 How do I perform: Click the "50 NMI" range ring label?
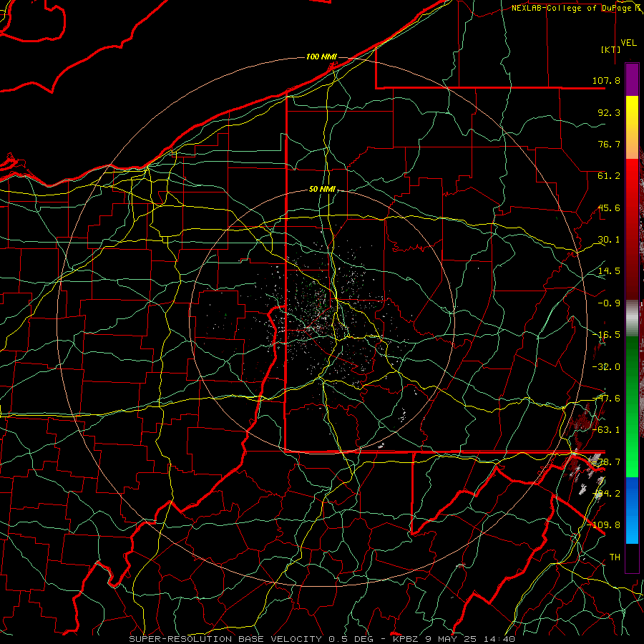(322, 190)
